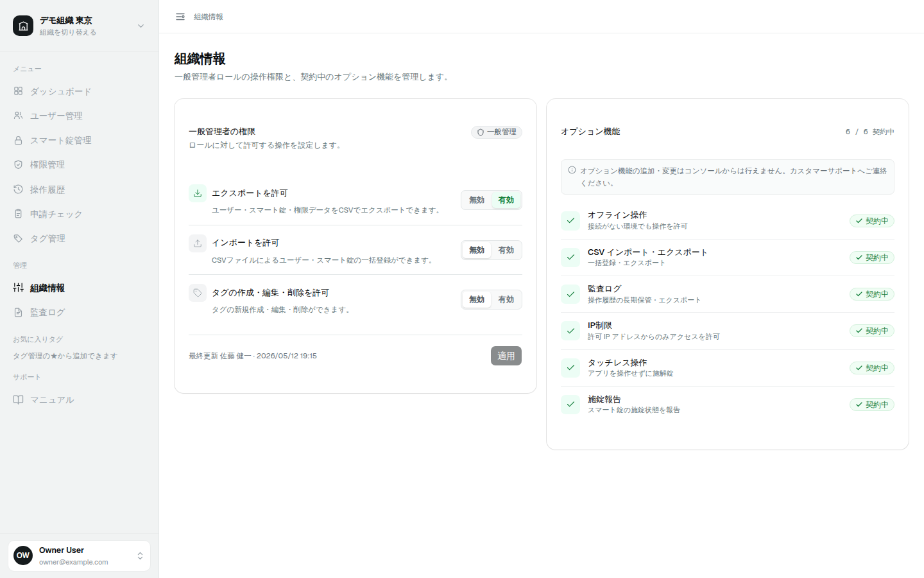
Task: Click the 適用 button
Action: coord(506,356)
